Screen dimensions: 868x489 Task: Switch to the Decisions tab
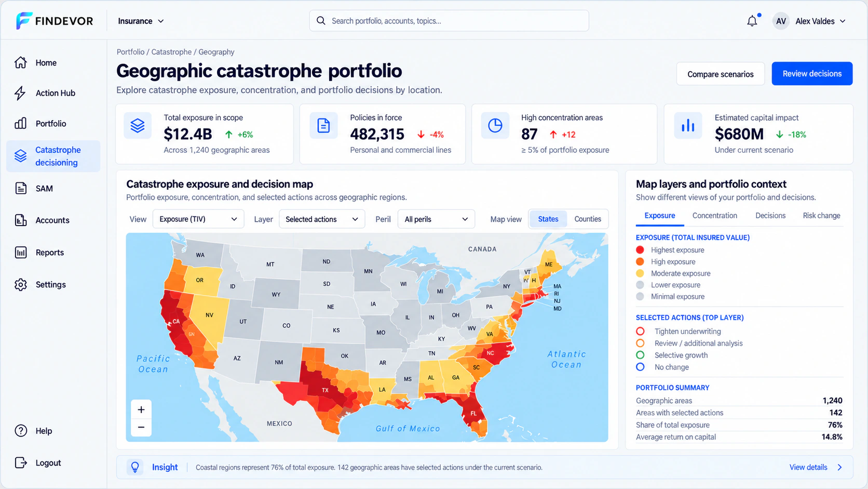pos(770,216)
